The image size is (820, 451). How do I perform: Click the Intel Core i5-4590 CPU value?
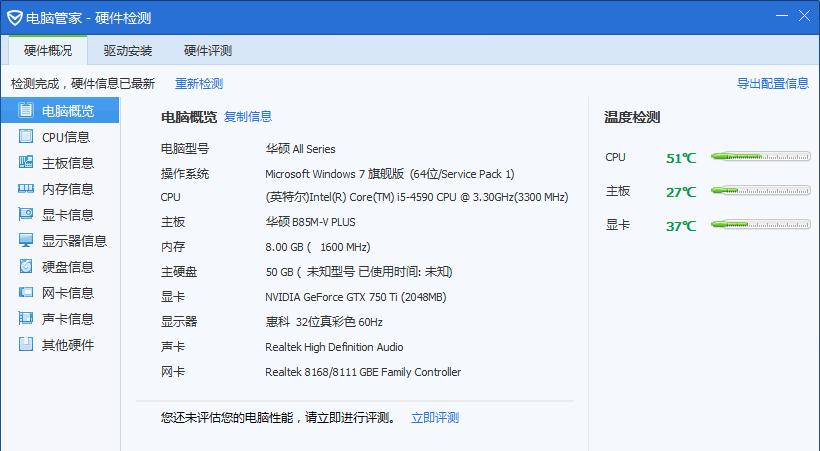pos(417,197)
